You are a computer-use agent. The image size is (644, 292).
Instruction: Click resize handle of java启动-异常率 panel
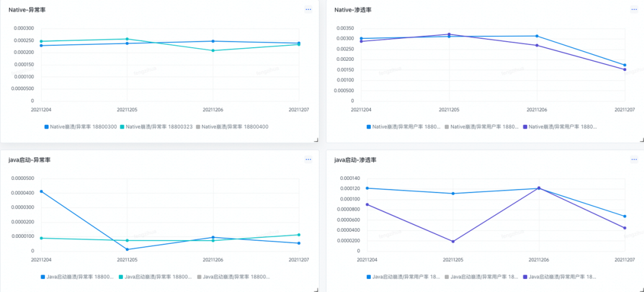pyautogui.click(x=316, y=290)
